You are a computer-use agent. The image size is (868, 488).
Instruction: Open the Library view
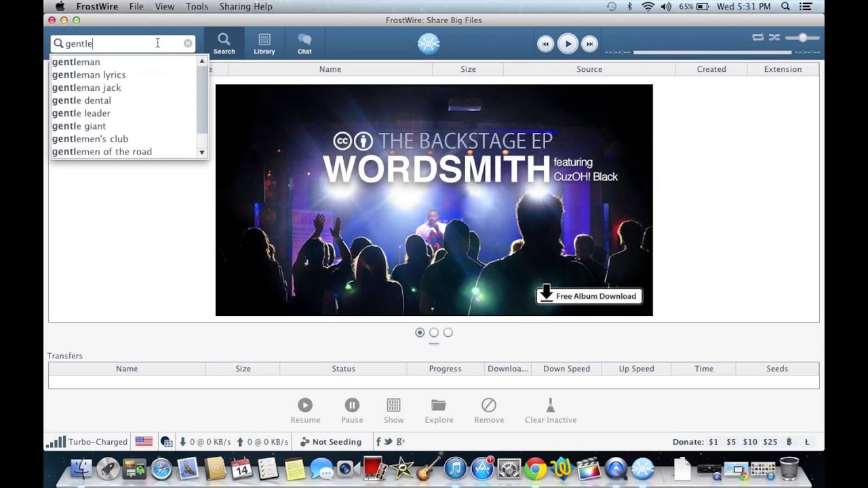(x=264, y=43)
